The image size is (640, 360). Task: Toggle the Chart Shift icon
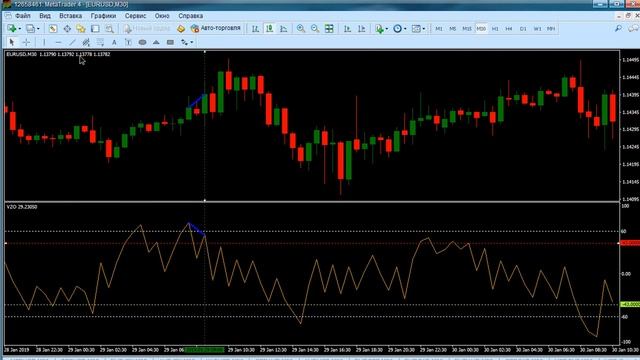point(361,29)
